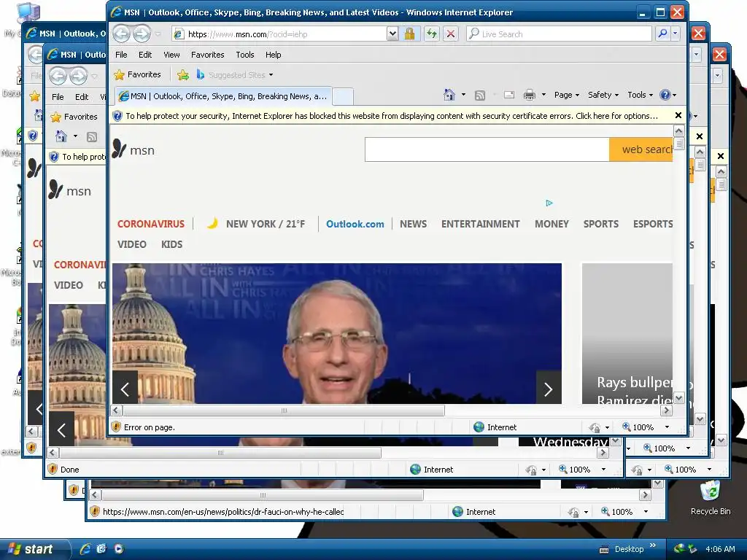Viewport: 747px width, 560px height.
Task: Click the AdChoices triangle icon
Action: click(x=549, y=203)
